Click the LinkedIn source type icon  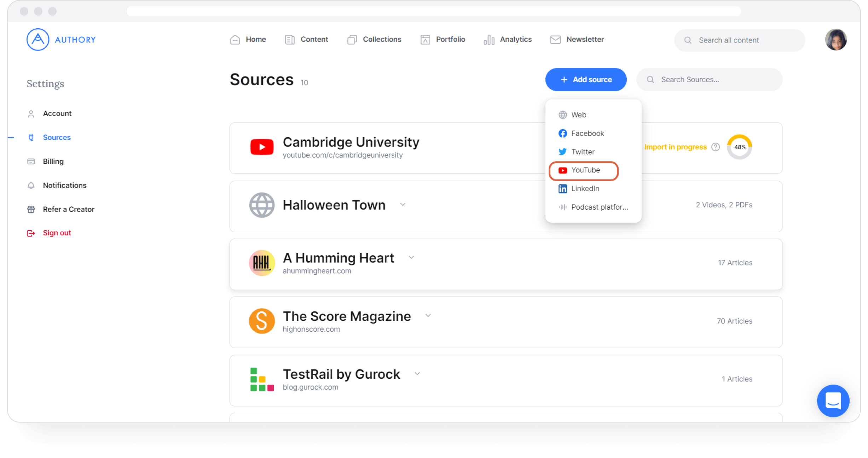[x=563, y=189]
